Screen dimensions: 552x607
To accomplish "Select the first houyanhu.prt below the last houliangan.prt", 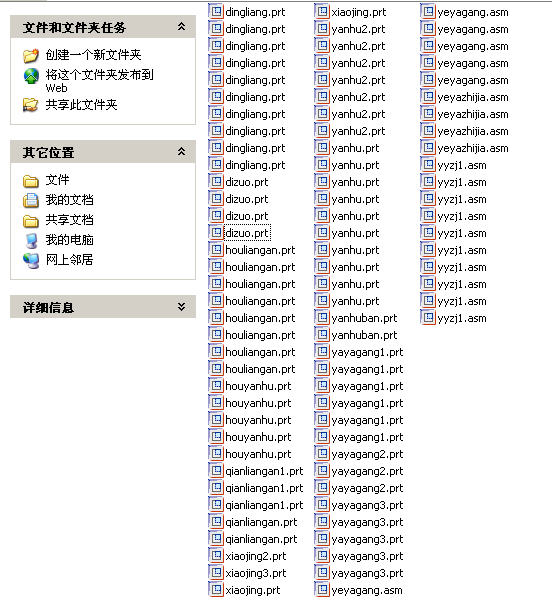I will tap(258, 386).
